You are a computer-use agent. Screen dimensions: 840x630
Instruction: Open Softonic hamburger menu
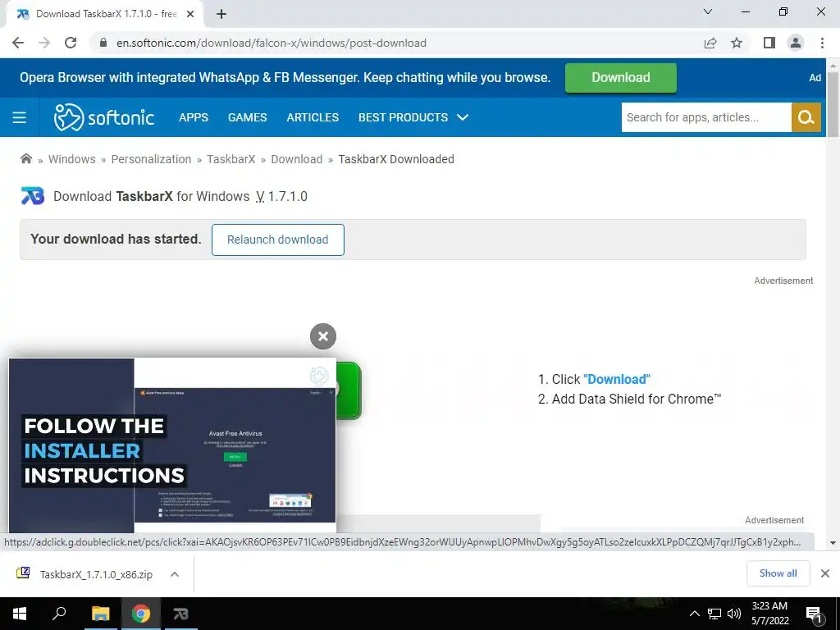click(x=20, y=117)
